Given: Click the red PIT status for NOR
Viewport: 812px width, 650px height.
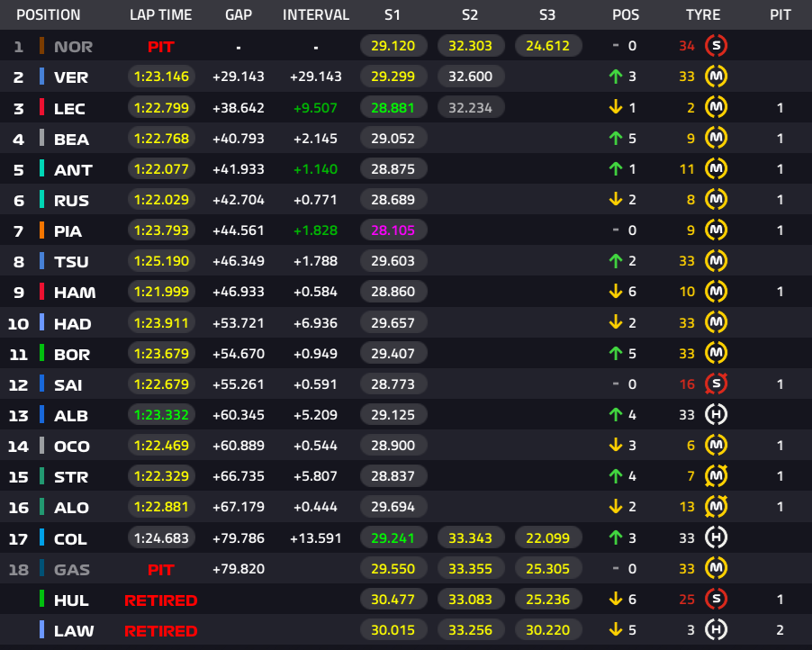Looking at the screenshot, I should [x=160, y=47].
